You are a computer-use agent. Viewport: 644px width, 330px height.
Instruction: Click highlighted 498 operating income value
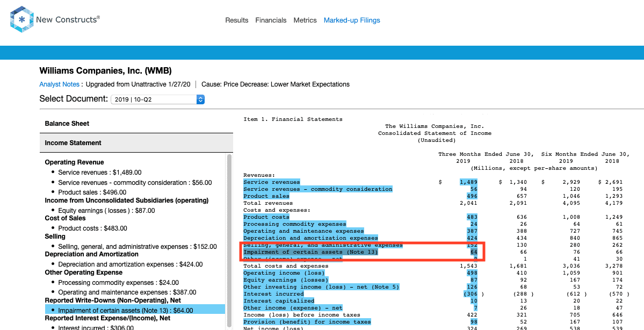[x=472, y=273]
